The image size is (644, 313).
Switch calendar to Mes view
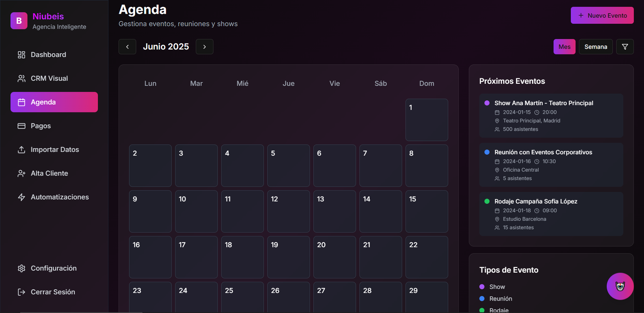point(564,47)
